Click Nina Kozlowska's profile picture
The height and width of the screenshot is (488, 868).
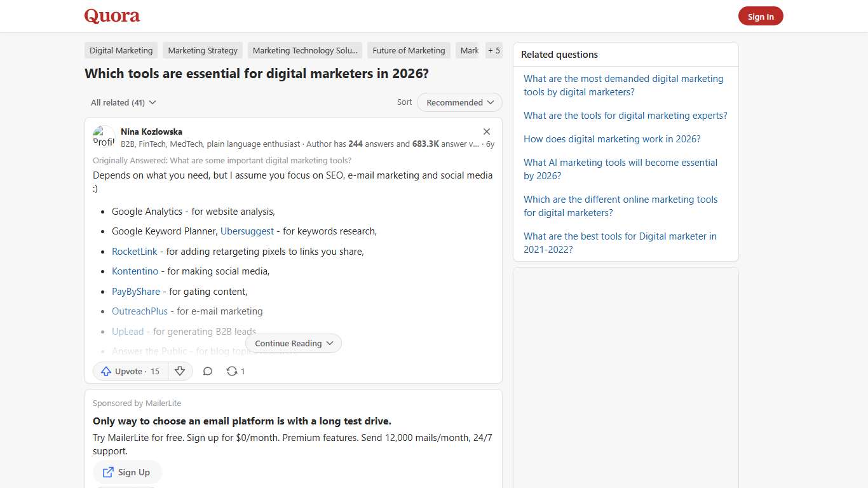(x=104, y=136)
